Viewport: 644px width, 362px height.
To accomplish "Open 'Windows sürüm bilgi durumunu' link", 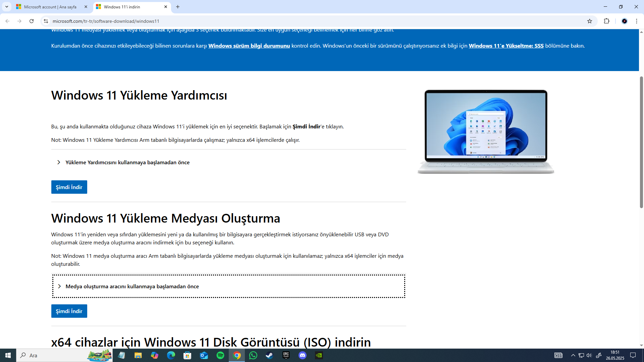I will click(249, 46).
